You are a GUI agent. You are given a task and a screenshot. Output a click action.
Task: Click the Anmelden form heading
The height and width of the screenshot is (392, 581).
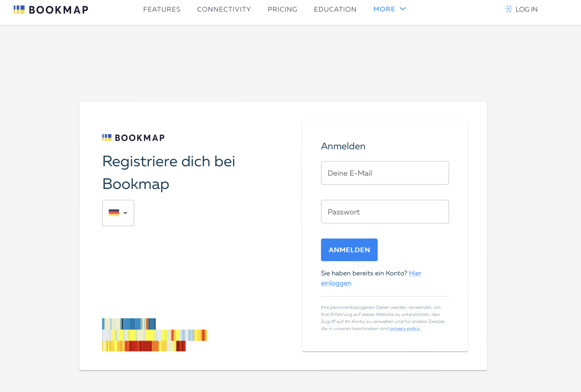tap(343, 146)
